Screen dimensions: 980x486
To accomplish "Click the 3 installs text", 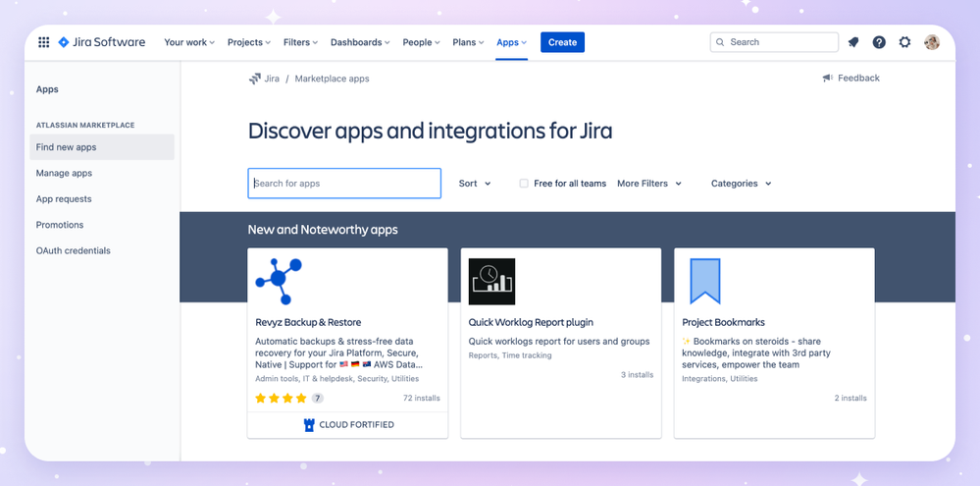I will coord(638,375).
